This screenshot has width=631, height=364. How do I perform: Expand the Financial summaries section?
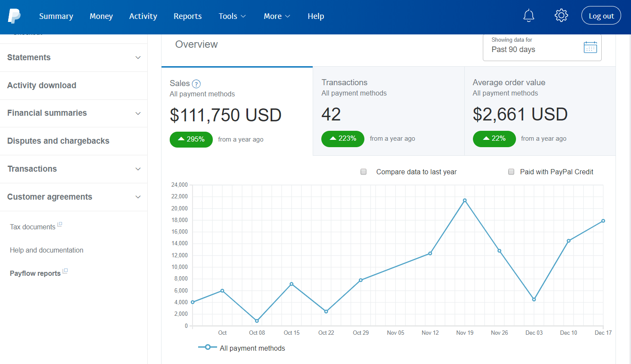[x=74, y=113]
